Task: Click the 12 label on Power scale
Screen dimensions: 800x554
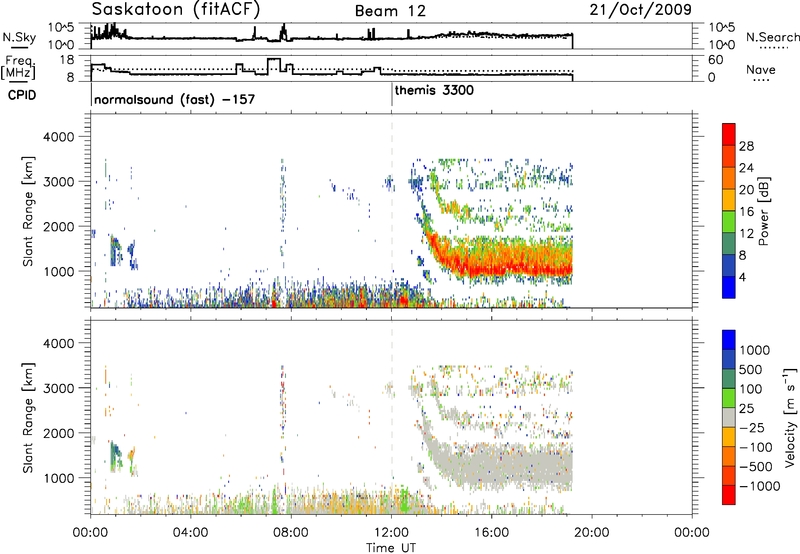Action: (746, 234)
